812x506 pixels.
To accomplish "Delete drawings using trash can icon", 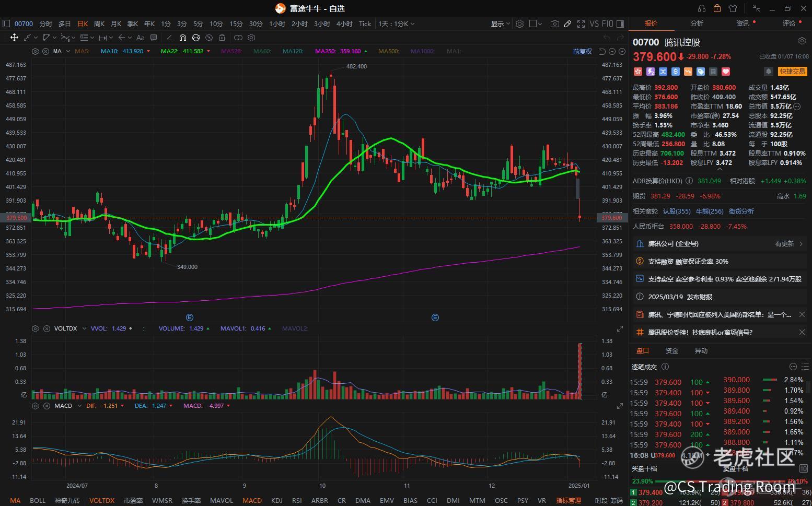I will click(222, 38).
